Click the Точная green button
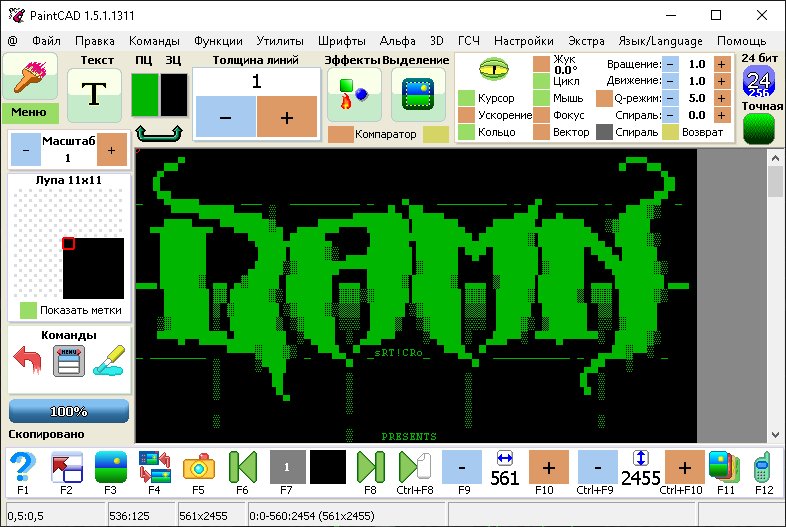Viewport: 786px width, 527px height. [759, 128]
